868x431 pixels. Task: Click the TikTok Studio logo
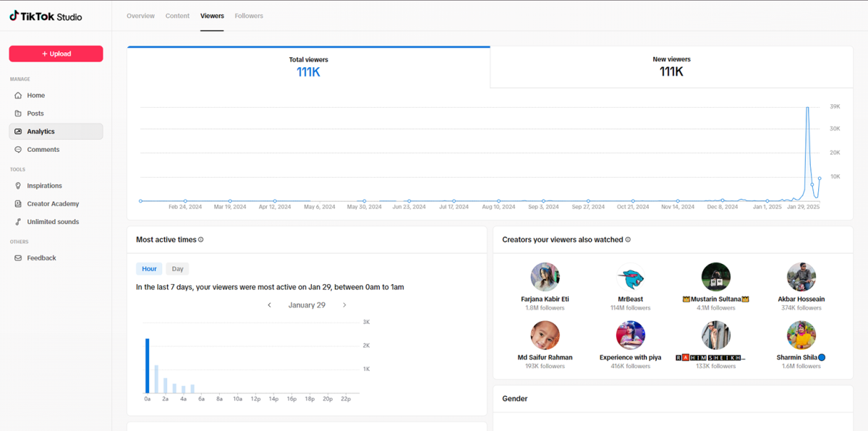46,16
